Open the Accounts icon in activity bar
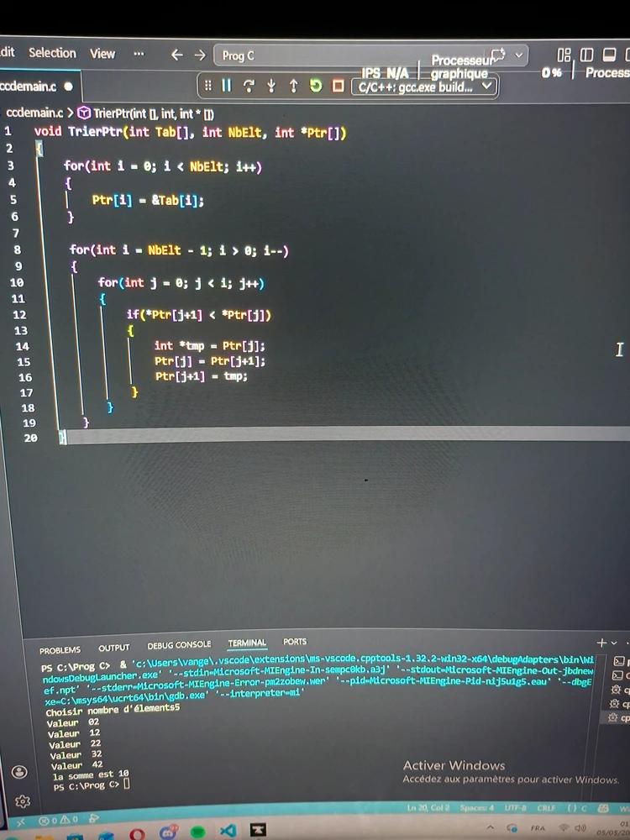 19,772
